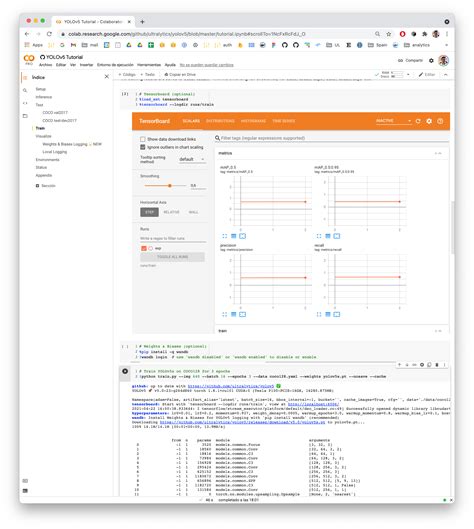
Task: Open Files folder icon in left rail
Action: click(x=25, y=116)
